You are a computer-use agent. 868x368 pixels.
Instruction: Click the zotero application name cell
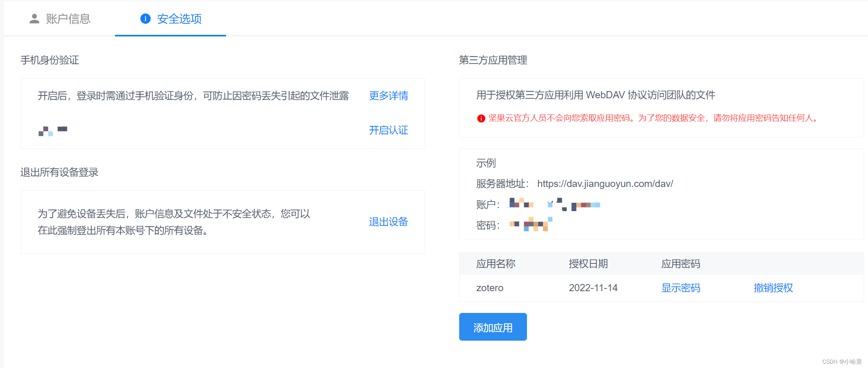(x=490, y=288)
